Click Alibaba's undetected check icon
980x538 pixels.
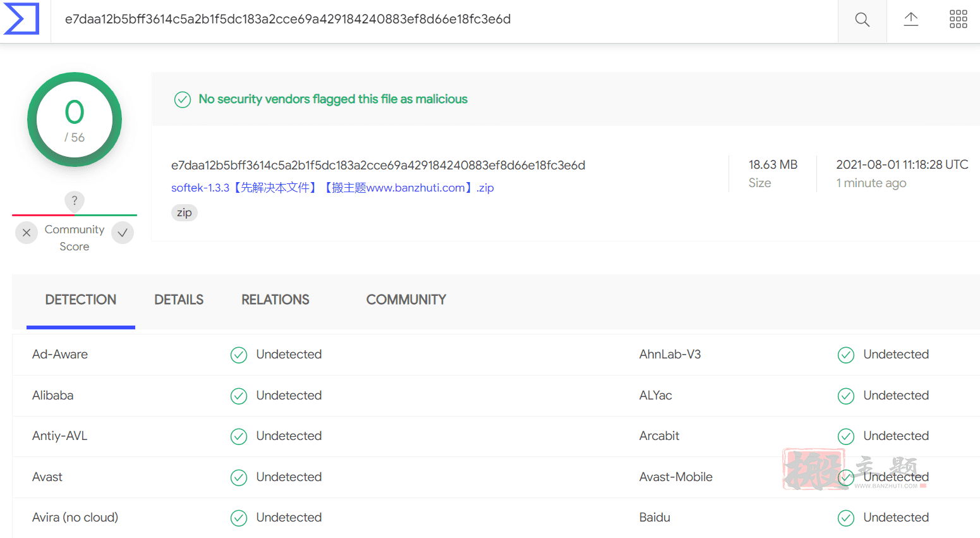coord(239,396)
